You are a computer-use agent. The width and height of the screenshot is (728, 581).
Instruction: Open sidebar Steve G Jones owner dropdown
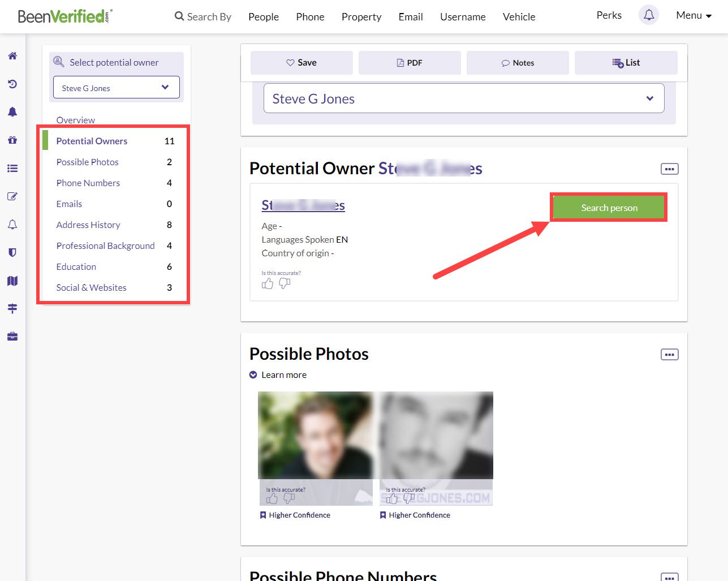tap(117, 88)
